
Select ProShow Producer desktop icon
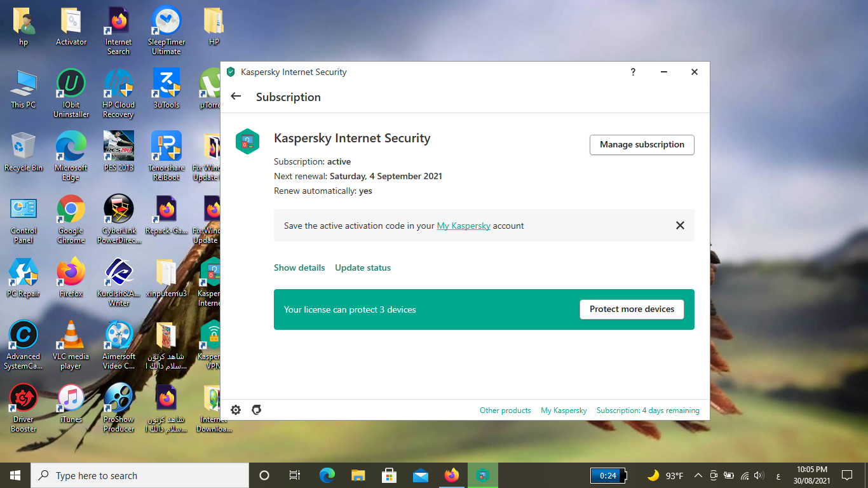coord(118,408)
